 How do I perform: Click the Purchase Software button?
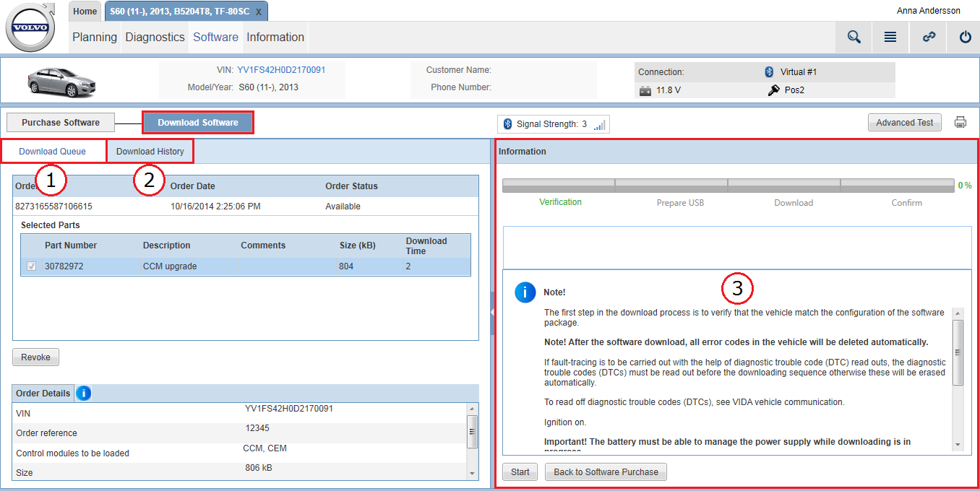point(61,123)
